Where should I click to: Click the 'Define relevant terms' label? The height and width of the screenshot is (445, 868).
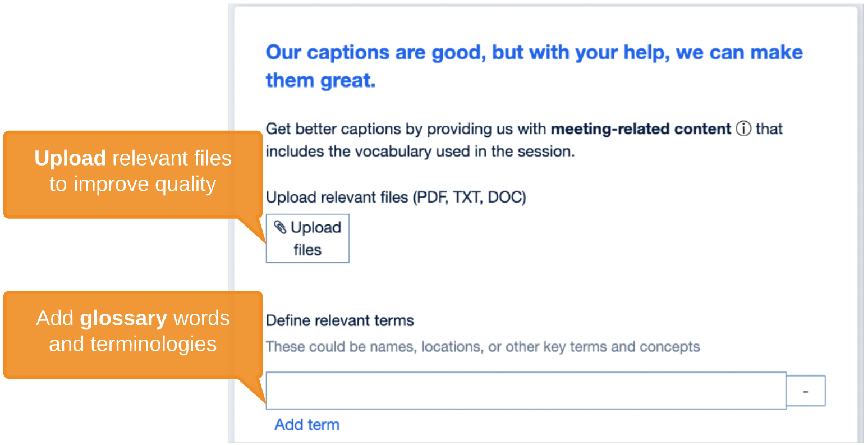tap(339, 320)
